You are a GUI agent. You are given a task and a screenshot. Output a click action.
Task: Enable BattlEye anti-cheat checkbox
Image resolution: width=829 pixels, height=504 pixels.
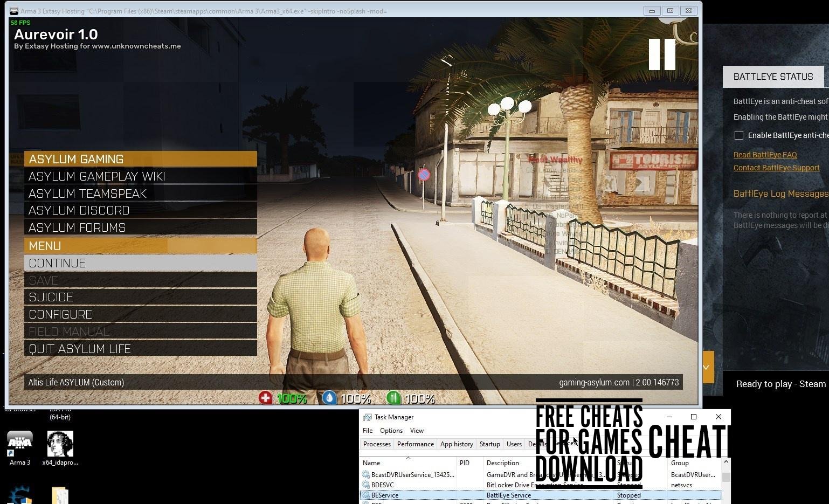pyautogui.click(x=739, y=135)
